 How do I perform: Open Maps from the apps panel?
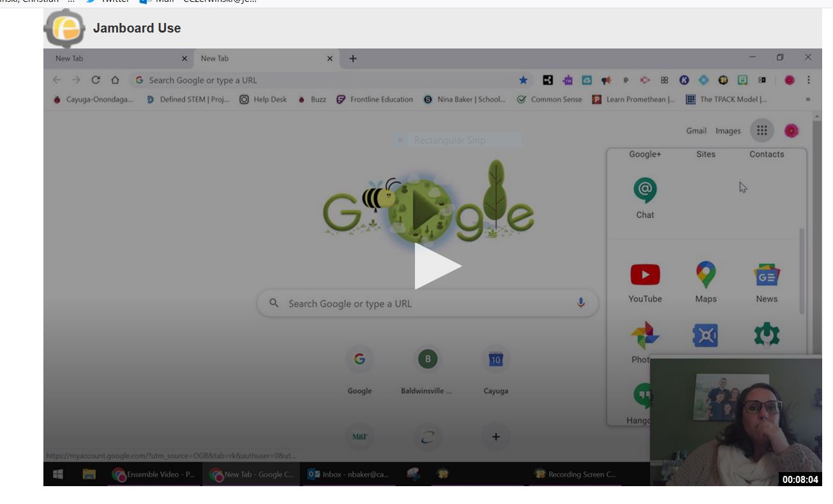tap(705, 282)
